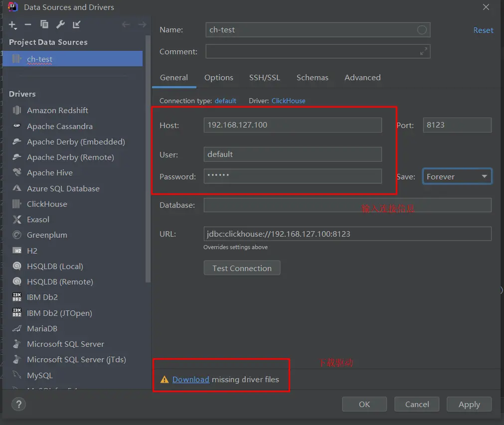Click the Apache Derby (Embedded) driver icon
The width and height of the screenshot is (504, 425).
tap(17, 142)
